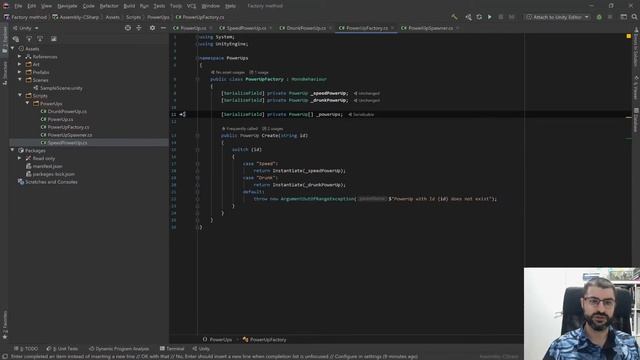Open the Build menu

(129, 6)
